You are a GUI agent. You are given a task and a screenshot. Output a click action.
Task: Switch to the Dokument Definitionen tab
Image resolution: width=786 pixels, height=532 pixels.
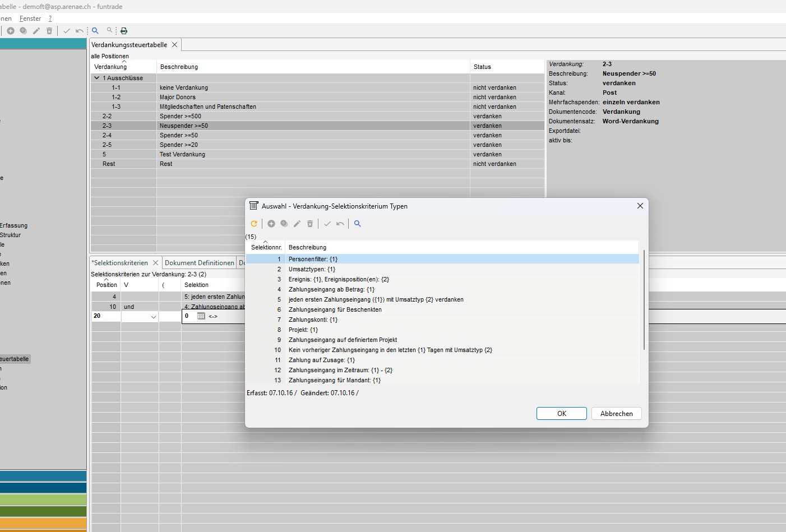coord(199,263)
